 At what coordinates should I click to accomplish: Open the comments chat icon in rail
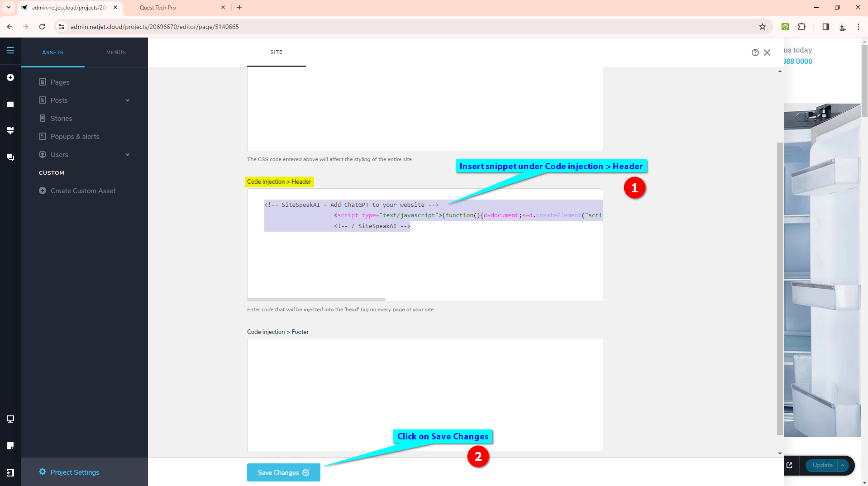(10, 157)
